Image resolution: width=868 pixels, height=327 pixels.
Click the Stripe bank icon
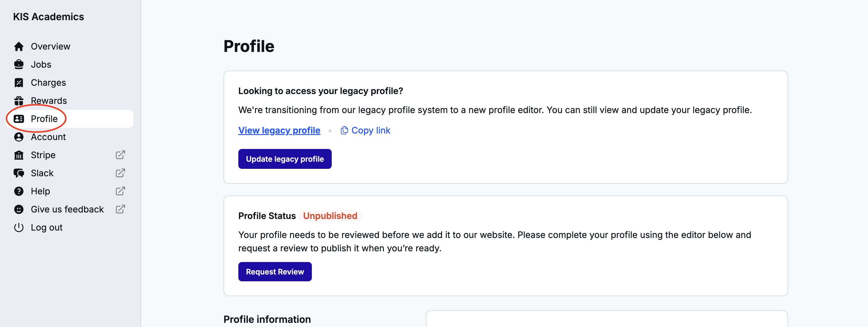19,155
